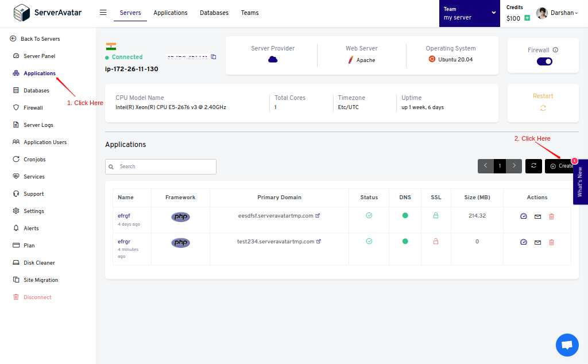This screenshot has width=588, height=364.
Task: Go to previous page arrow
Action: pos(486,166)
